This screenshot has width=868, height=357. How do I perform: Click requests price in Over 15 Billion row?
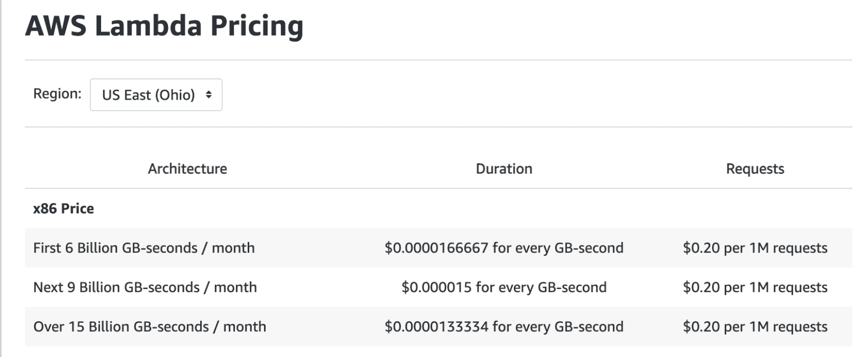(x=755, y=327)
